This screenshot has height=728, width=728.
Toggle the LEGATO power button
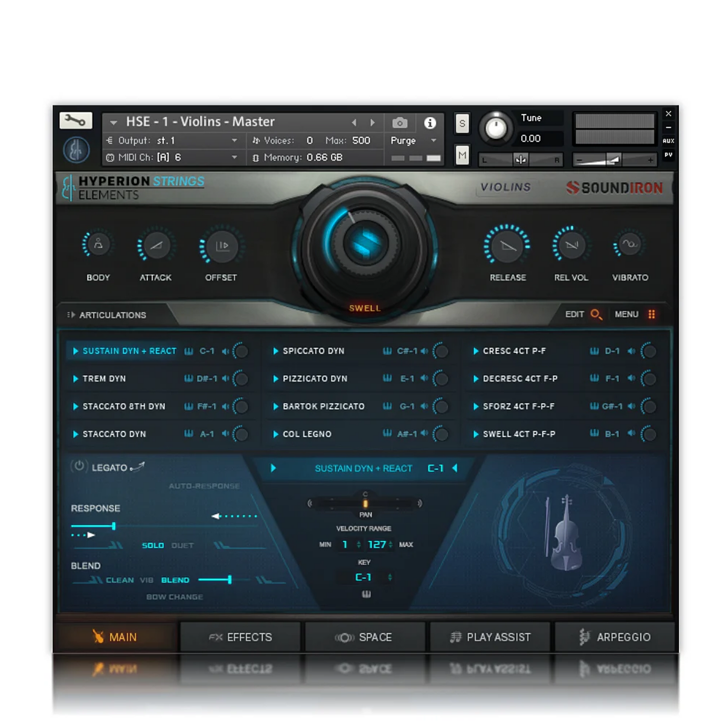79,467
